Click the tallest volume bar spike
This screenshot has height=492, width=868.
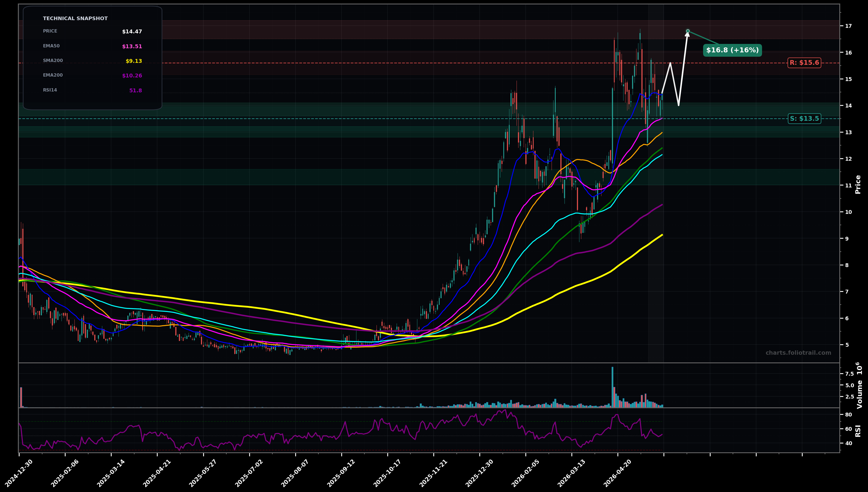pyautogui.click(x=612, y=387)
